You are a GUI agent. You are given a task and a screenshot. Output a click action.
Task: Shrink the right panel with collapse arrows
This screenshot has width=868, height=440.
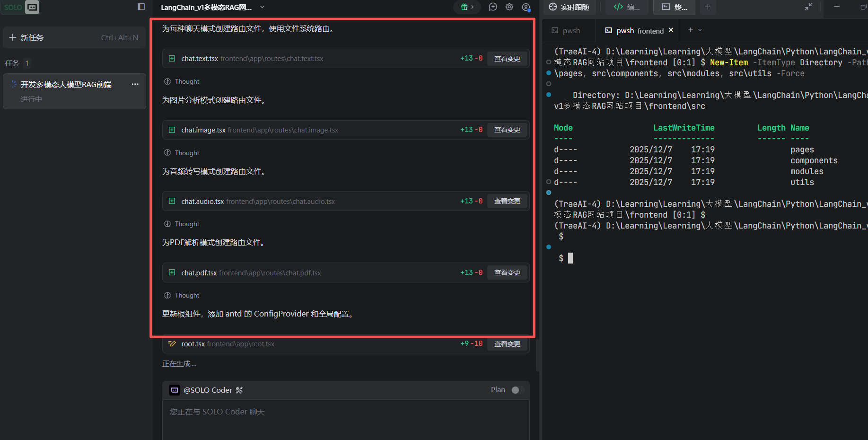pos(808,7)
